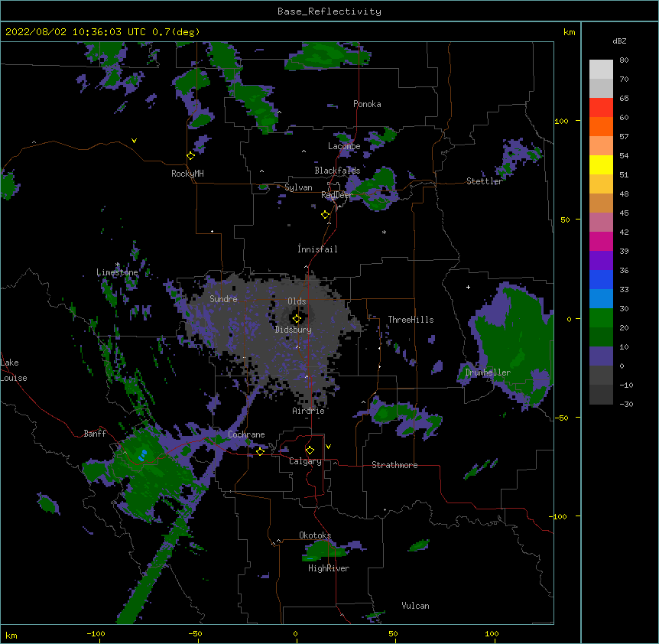Click the dBZ legend heading

point(619,41)
